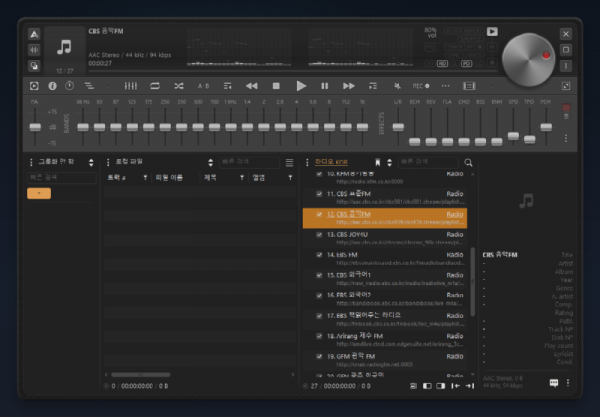Viewport: 600px width, 417px height.
Task: Click the preamp PA slider handle
Action: (x=35, y=127)
